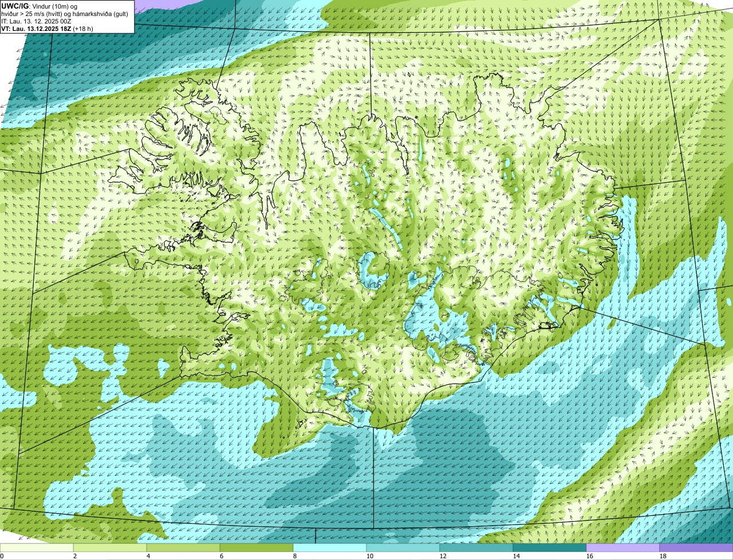Screen dimensions: 733x560
Task: Click the legend tick label "16"
Action: point(590,556)
